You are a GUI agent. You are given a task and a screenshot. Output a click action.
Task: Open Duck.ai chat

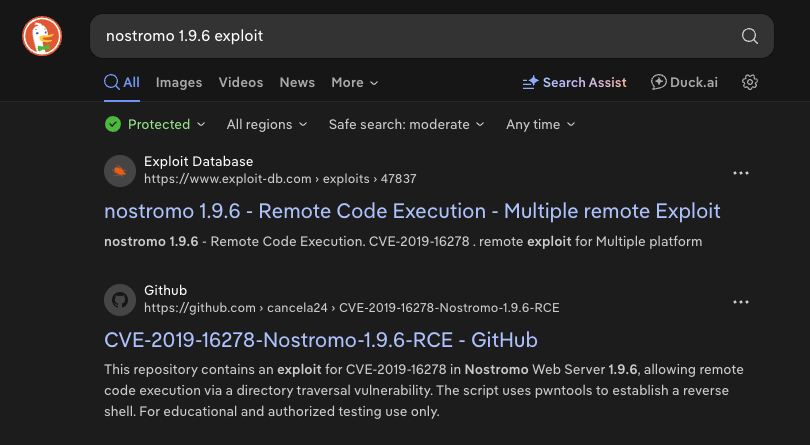[x=684, y=82]
